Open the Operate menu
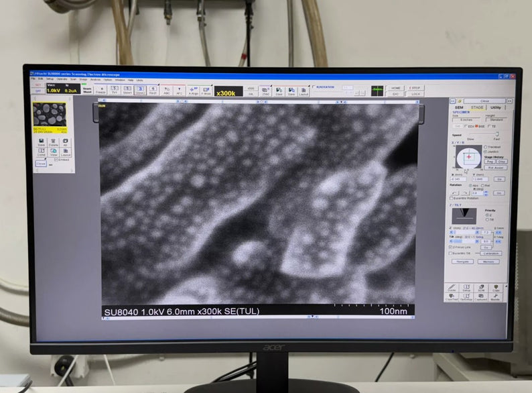The width and height of the screenshot is (532, 393). tap(62, 79)
